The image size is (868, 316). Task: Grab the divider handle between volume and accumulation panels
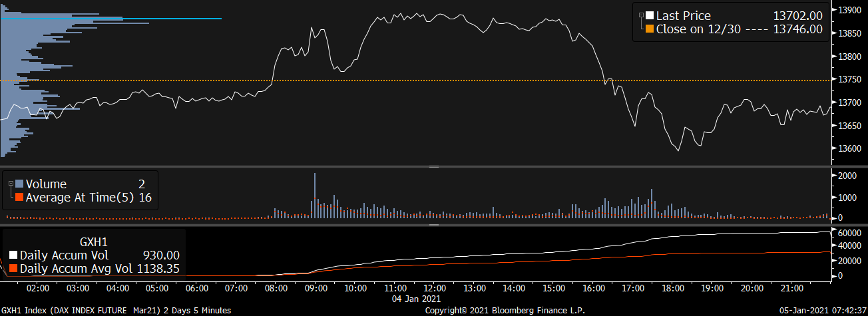tap(433, 226)
